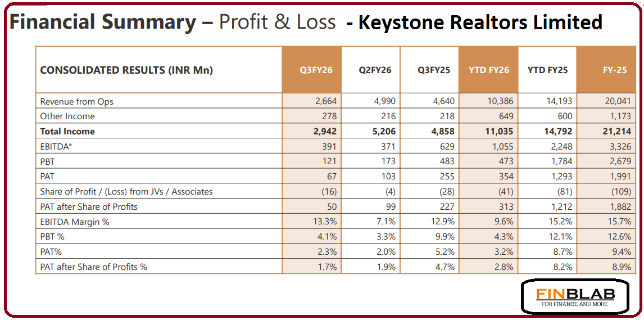Click the Q2FY26 revenue value 4,990
Image resolution: width=644 pixels, height=320 pixels.
[385, 102]
